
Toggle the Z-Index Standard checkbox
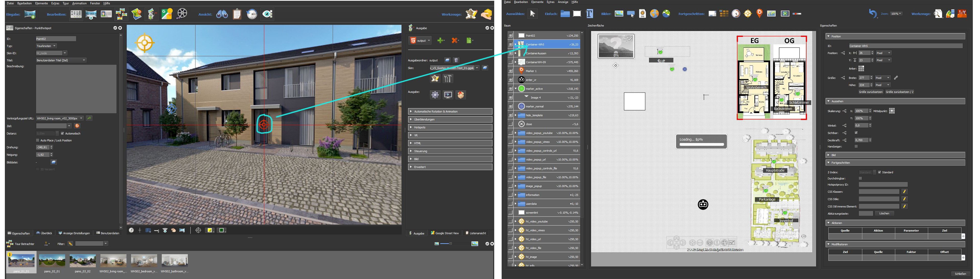tap(879, 172)
